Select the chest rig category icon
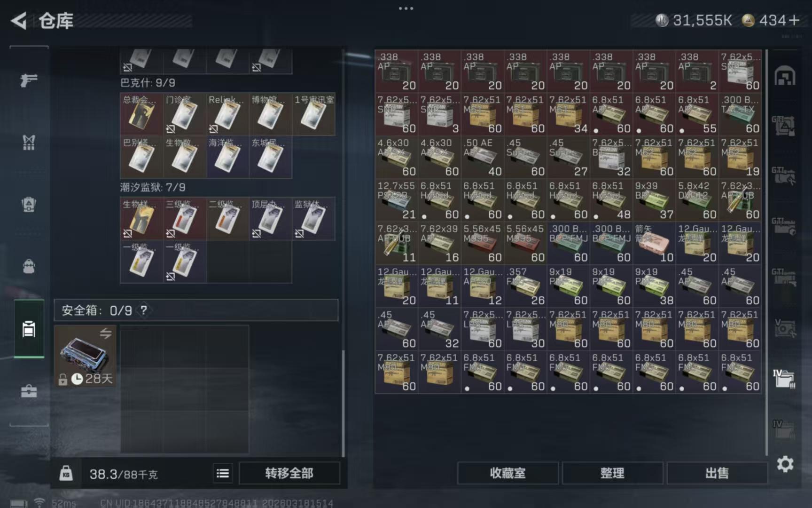812x508 pixels. pos(29,142)
